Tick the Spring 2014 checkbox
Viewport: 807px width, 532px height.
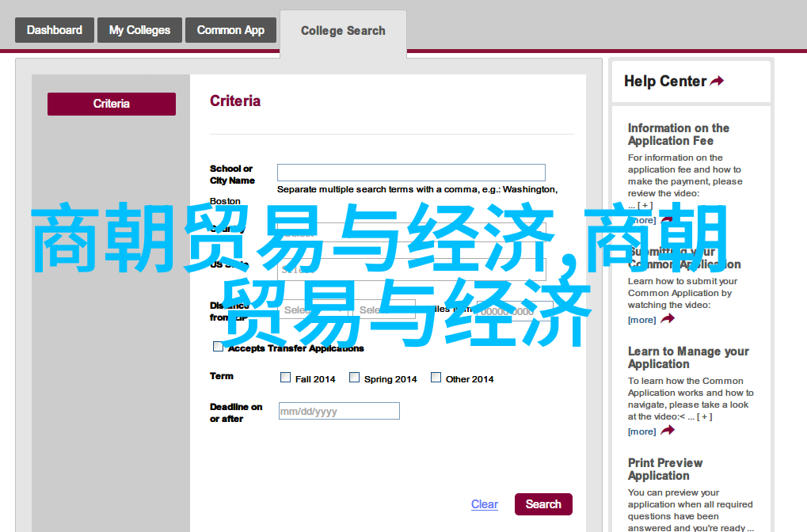355,378
